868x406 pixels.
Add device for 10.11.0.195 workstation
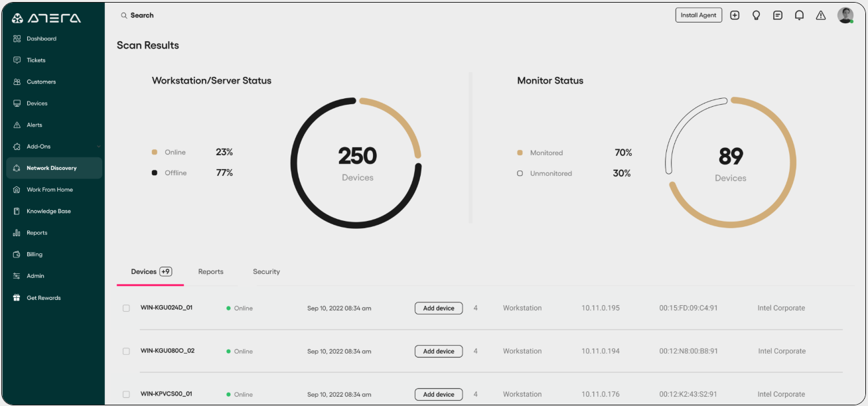click(439, 308)
